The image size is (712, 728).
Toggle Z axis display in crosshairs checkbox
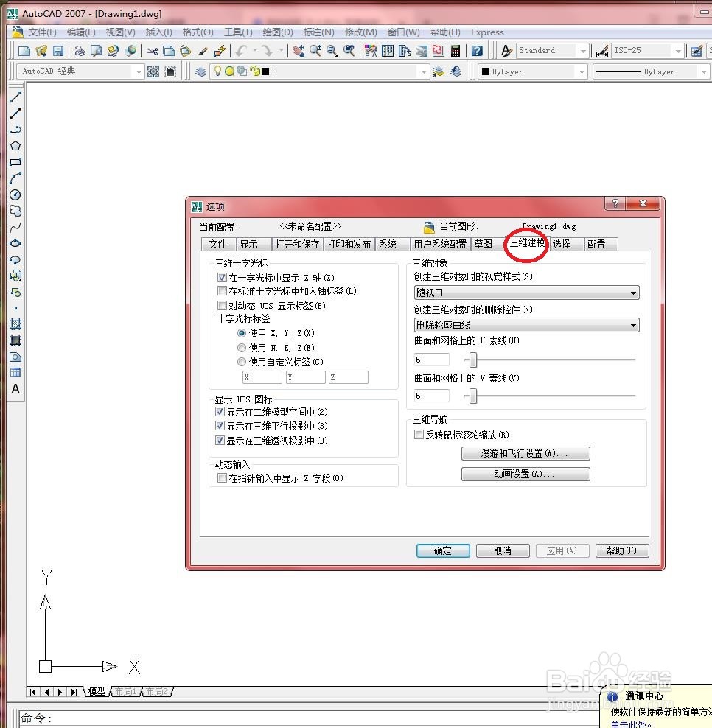pyautogui.click(x=222, y=278)
